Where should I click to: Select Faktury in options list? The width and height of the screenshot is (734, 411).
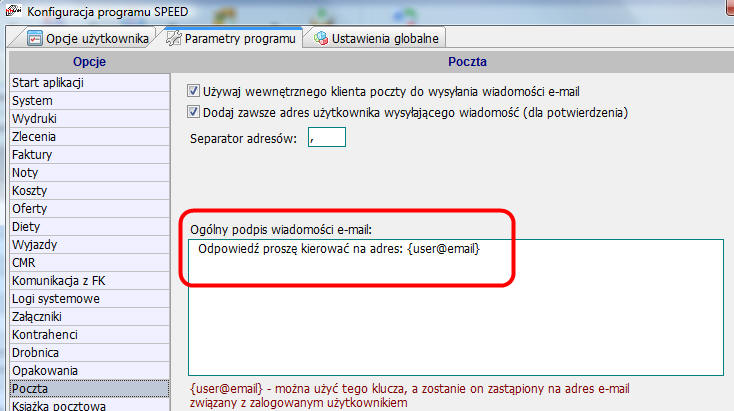point(89,154)
